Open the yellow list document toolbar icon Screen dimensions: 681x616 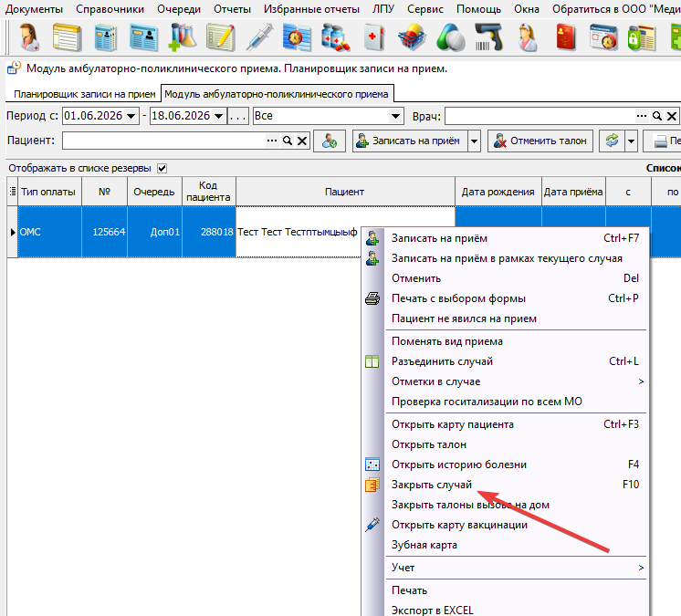[x=67, y=37]
